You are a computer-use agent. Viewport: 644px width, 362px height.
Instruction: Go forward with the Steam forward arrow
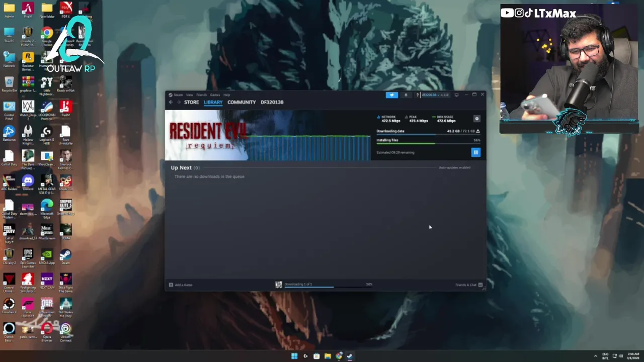tap(178, 102)
